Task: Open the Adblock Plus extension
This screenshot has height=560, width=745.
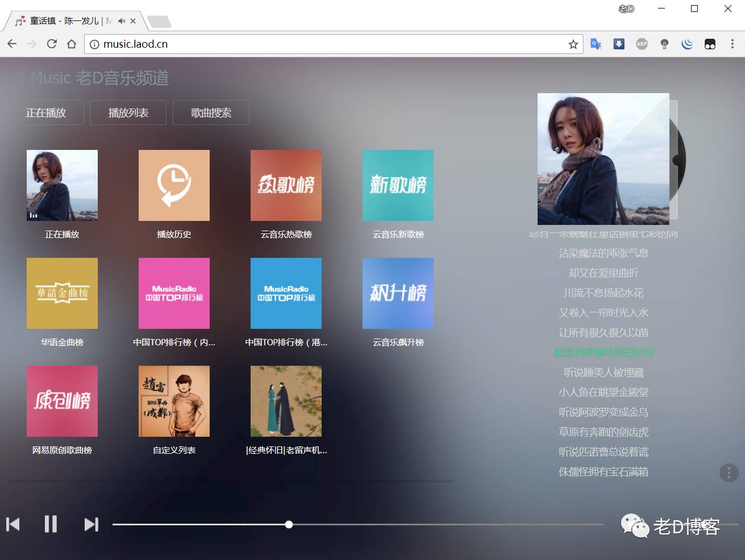Action: point(642,44)
